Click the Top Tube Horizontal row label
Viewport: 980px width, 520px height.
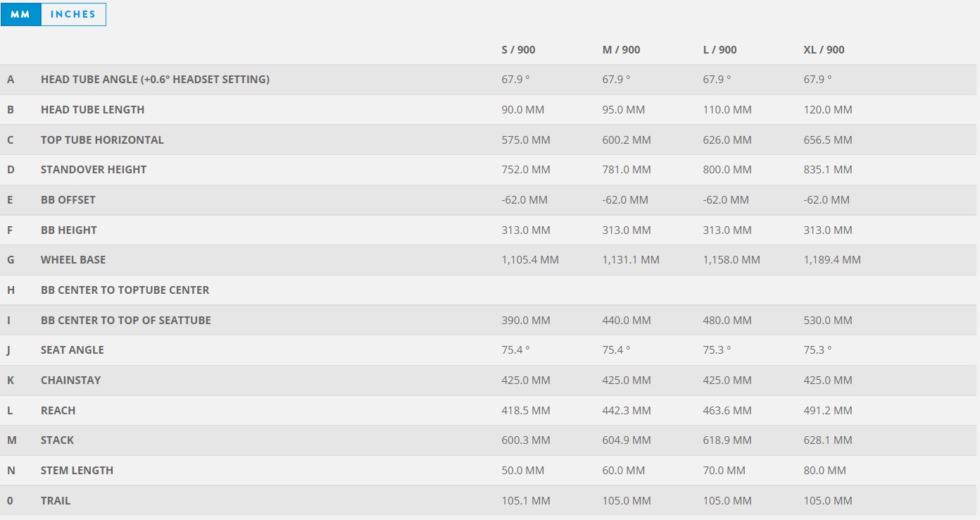tap(102, 140)
